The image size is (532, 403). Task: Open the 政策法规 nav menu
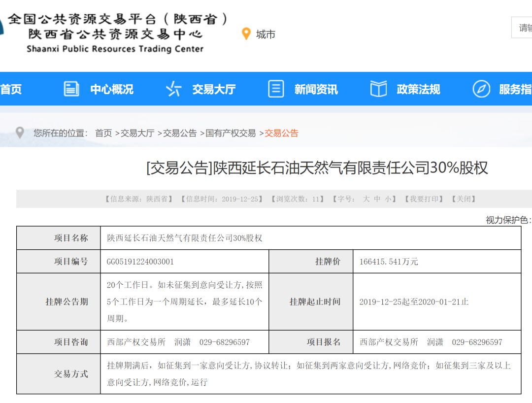pyautogui.click(x=418, y=89)
